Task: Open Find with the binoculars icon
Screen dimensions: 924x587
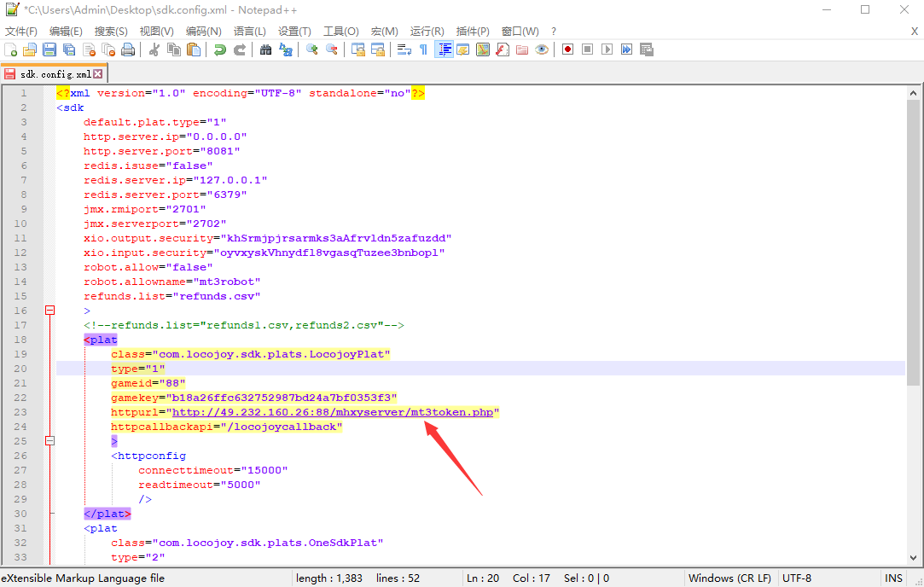Action: pyautogui.click(x=265, y=49)
